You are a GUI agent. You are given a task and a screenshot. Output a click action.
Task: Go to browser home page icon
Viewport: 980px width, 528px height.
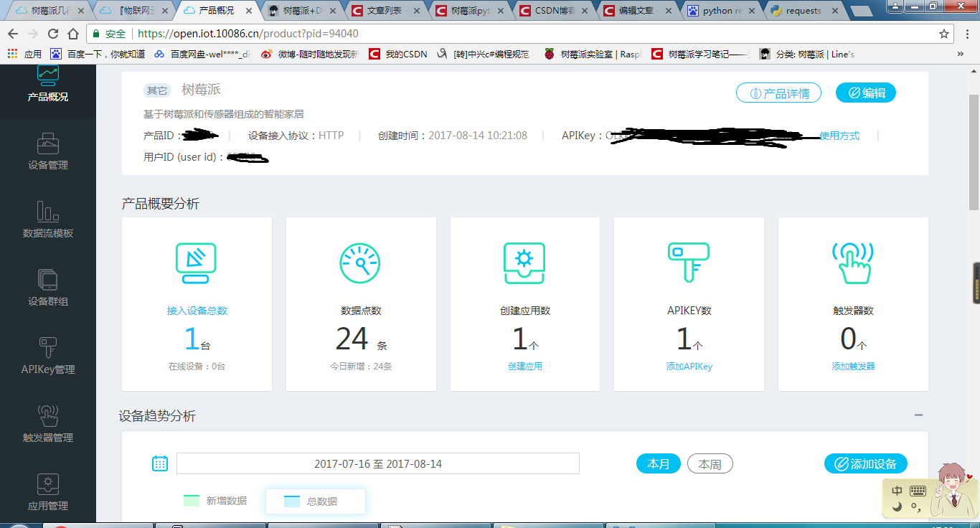point(73,34)
